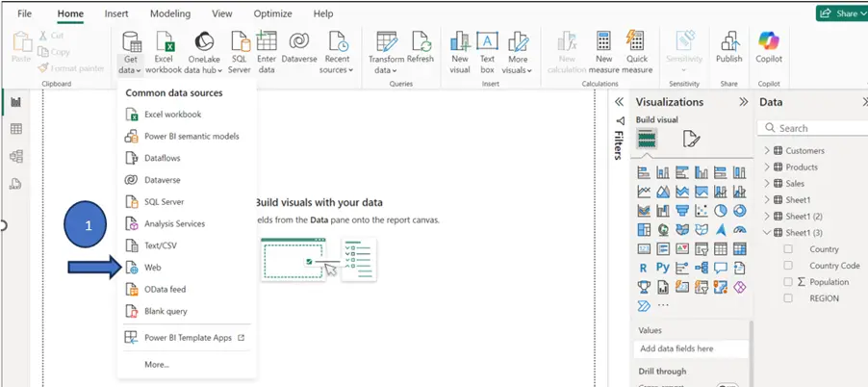Add a Scatter chart visual
This screenshot has height=387, width=868.
pos(702,211)
